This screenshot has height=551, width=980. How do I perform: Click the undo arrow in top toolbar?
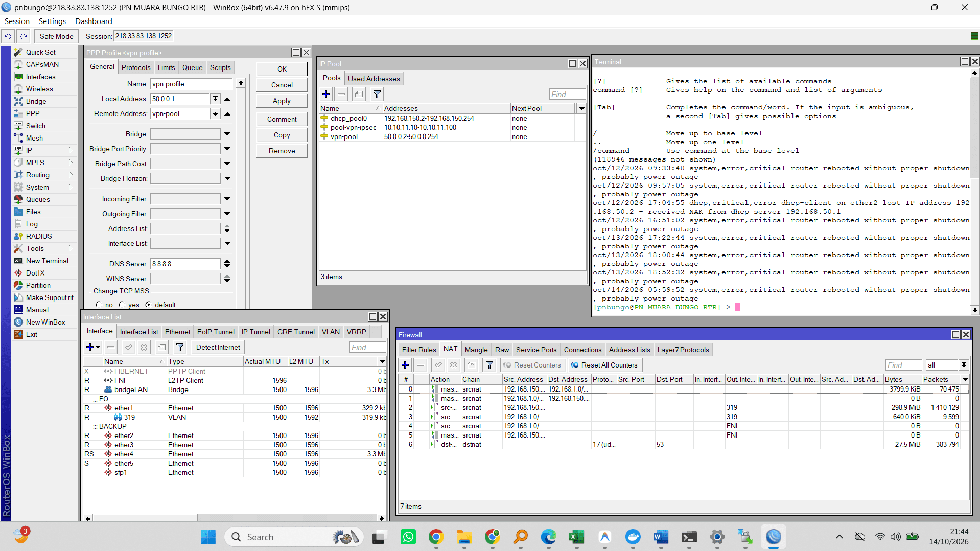coord(8,36)
